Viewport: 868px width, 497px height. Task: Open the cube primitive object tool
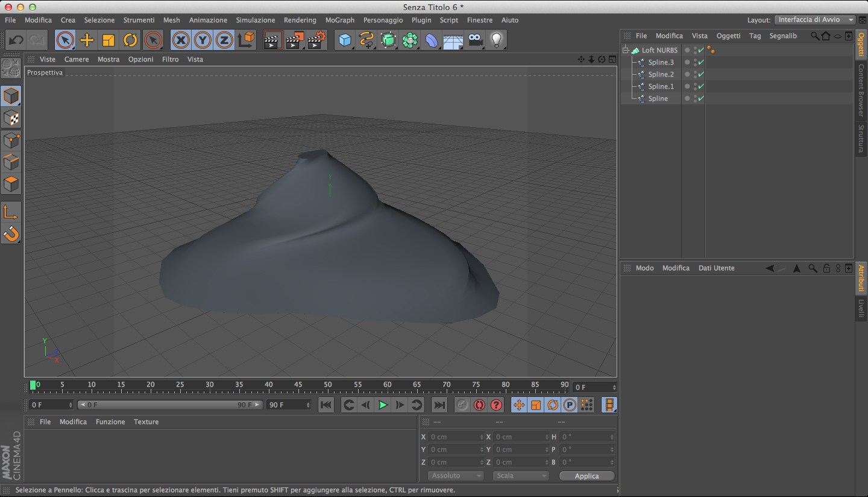click(x=345, y=40)
